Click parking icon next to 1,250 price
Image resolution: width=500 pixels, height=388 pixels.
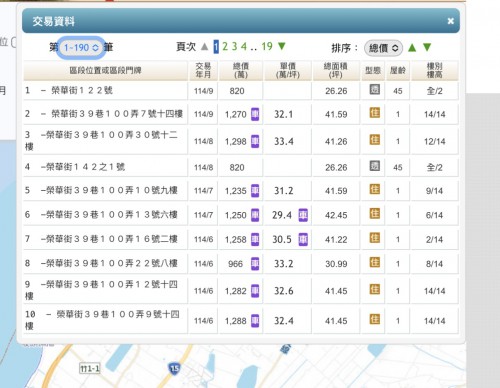pyautogui.click(x=255, y=215)
